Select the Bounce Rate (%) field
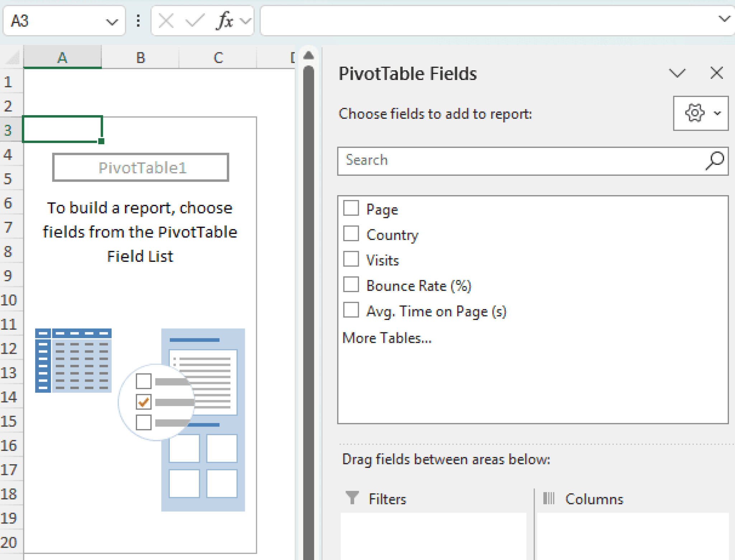 351,284
